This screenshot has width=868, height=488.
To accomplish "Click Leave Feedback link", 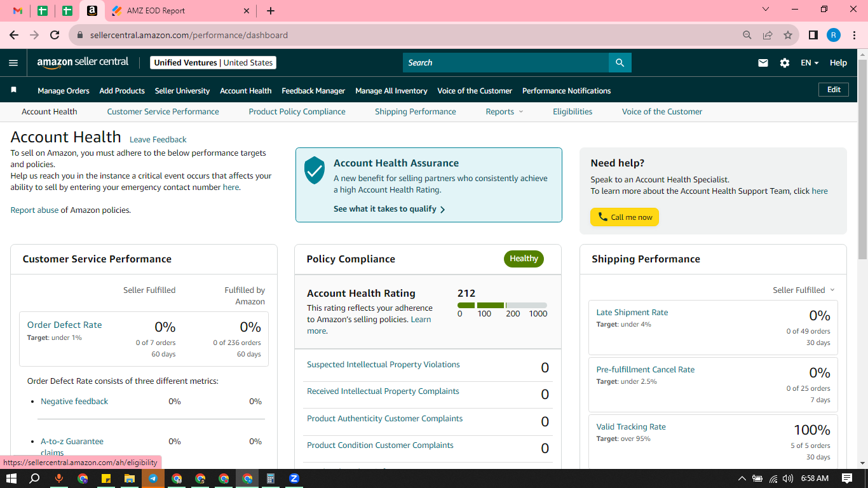I will [x=158, y=140].
